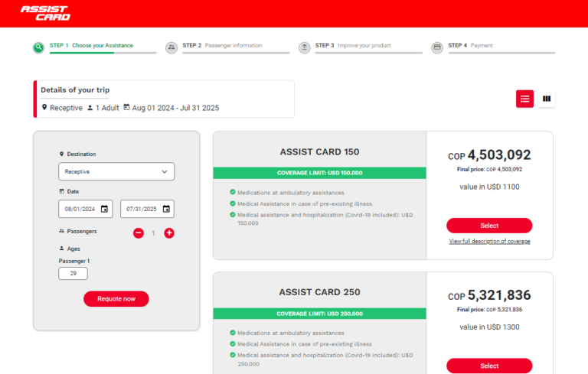Viewport: 588px width, 374px height.
Task: Switch to column comparison view
Action: tap(547, 99)
